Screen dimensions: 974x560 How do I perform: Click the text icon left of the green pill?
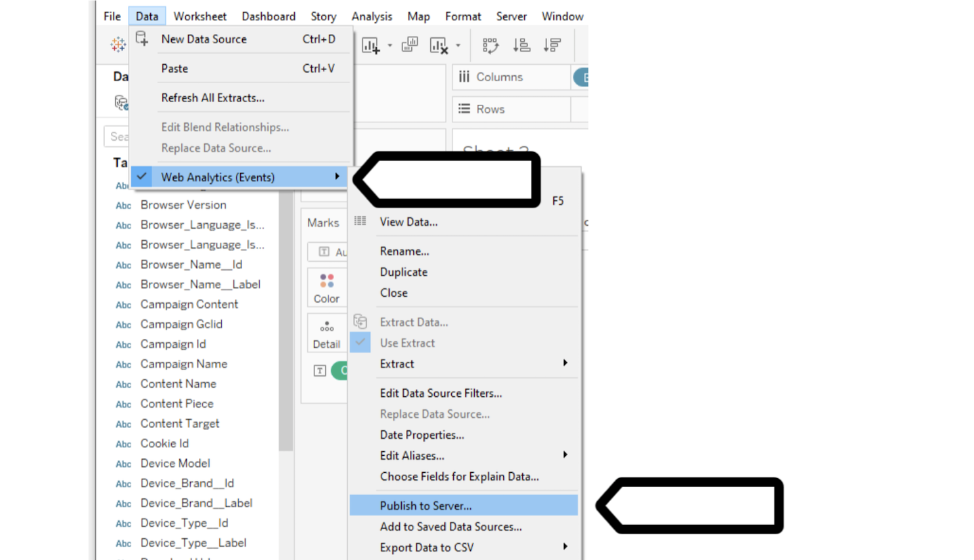319,371
